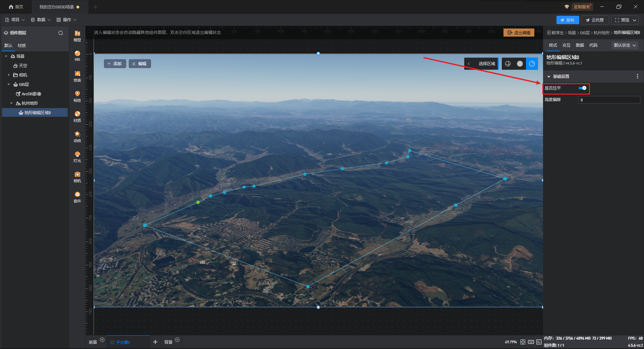
Task: Open the 操作 menu
Action: 66,20
